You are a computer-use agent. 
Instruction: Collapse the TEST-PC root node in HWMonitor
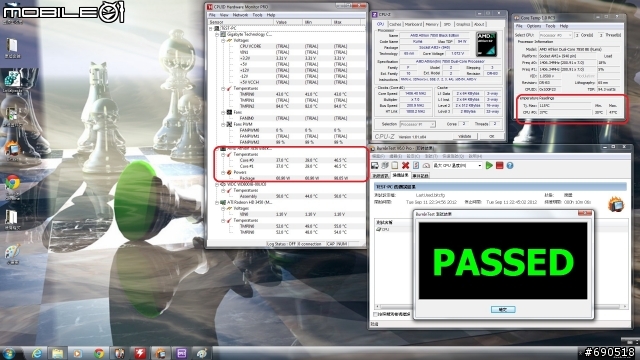[x=211, y=29]
